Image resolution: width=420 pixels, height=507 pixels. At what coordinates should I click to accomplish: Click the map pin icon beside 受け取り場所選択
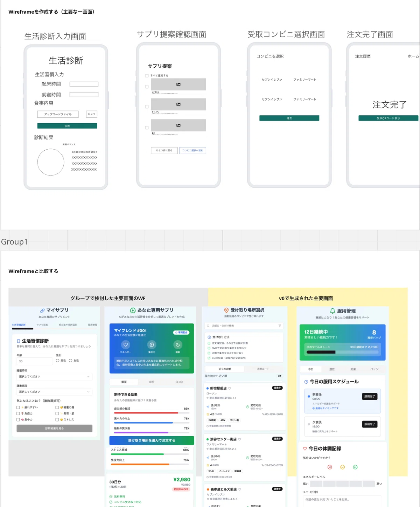226,310
